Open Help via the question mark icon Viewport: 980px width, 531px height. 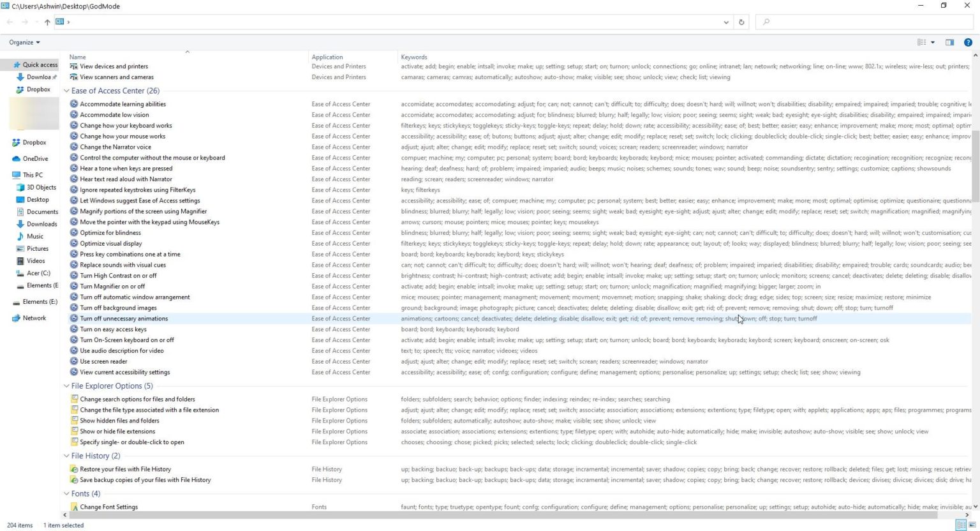[x=968, y=42]
